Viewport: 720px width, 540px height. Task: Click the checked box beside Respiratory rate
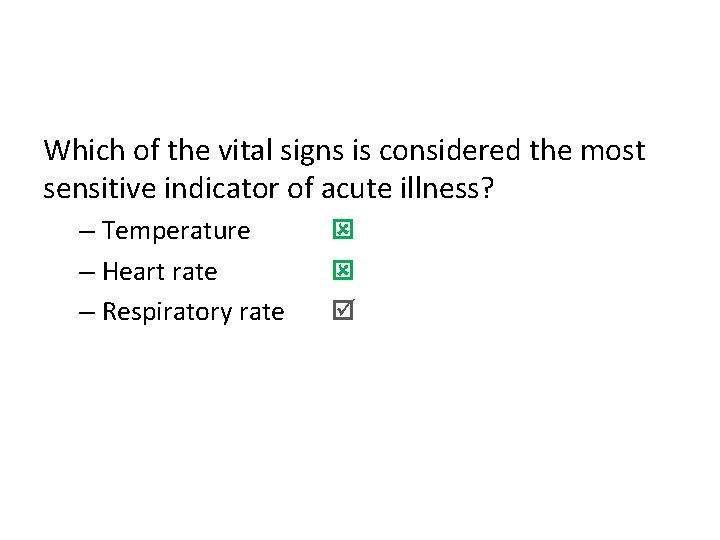342,312
